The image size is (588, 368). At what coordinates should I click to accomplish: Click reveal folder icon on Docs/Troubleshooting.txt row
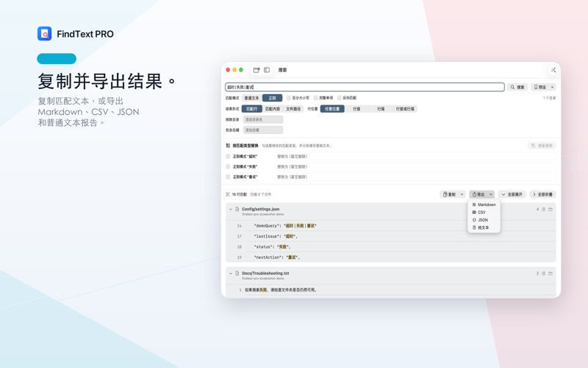[x=551, y=273]
